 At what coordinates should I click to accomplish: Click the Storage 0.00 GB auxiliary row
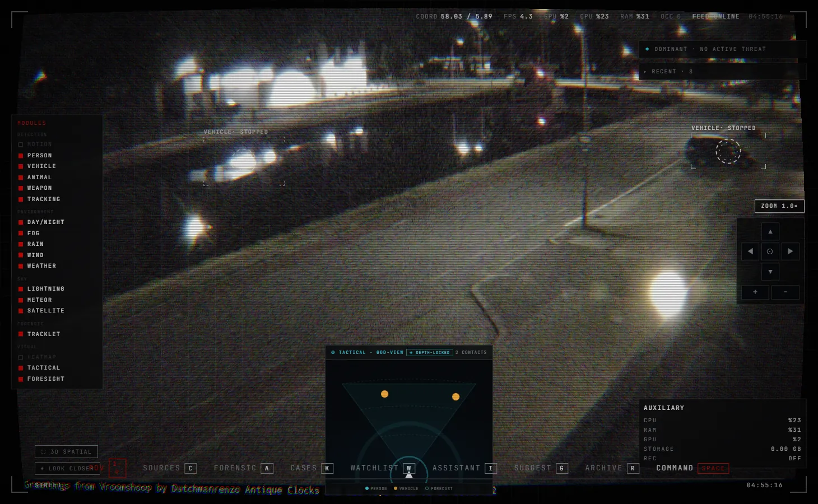tap(722, 449)
